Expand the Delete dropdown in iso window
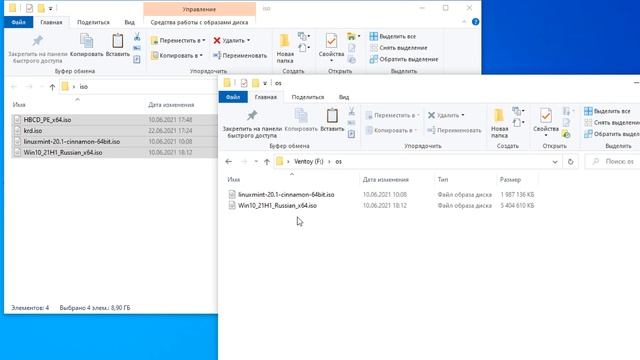The width and height of the screenshot is (640, 360). 249,40
